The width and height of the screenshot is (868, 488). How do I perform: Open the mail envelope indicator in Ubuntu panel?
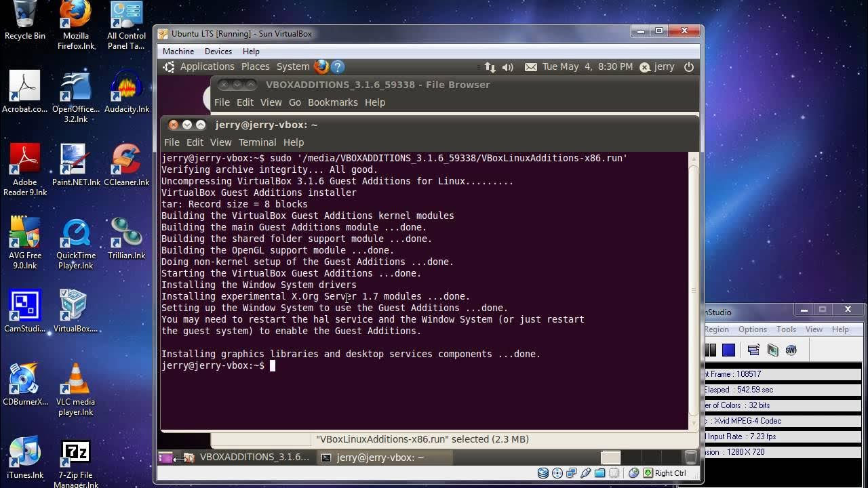pyautogui.click(x=530, y=67)
